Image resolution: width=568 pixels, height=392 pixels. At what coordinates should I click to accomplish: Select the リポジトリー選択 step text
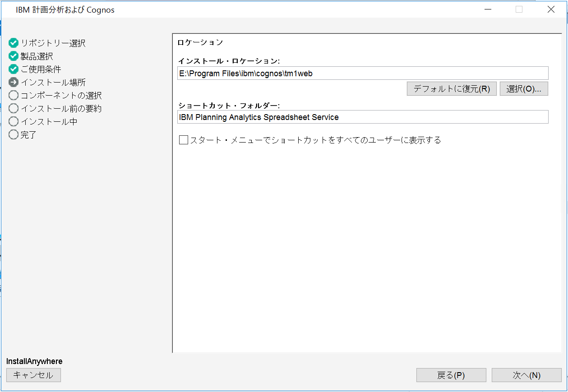point(53,43)
